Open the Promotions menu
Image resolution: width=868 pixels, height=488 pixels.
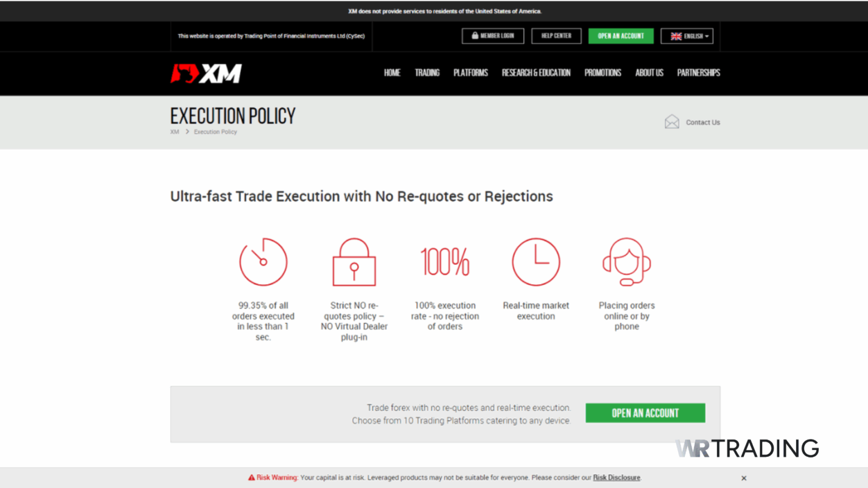click(603, 73)
